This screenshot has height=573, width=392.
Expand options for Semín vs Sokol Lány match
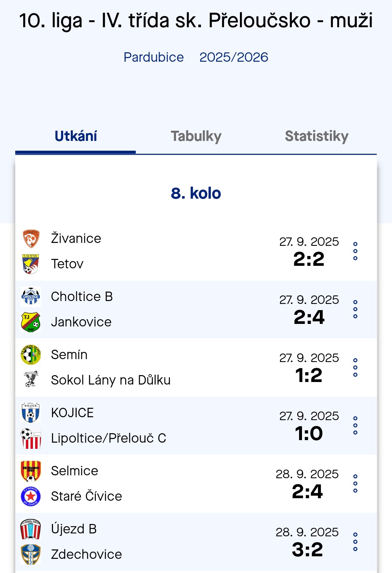[x=355, y=367]
